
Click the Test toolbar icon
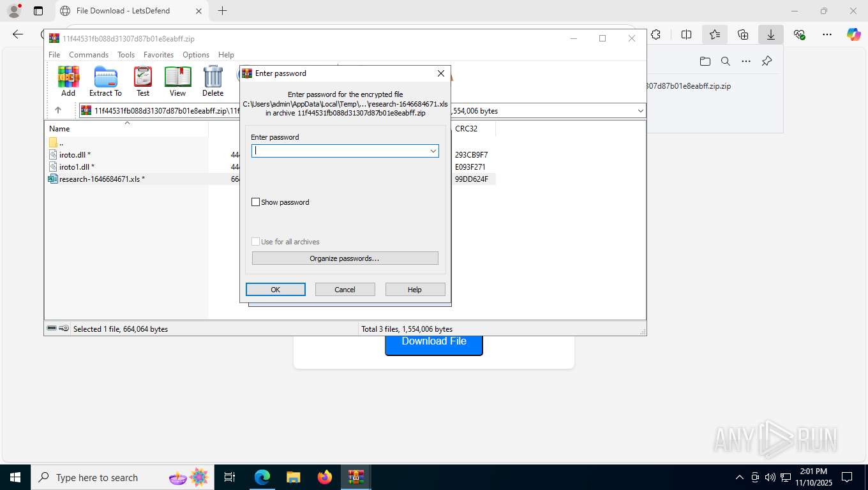pyautogui.click(x=143, y=81)
